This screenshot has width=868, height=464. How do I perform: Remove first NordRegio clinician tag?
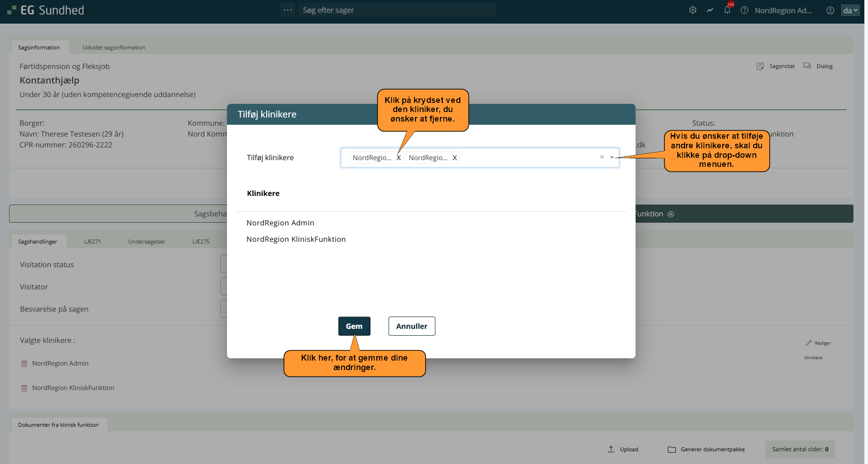(399, 158)
